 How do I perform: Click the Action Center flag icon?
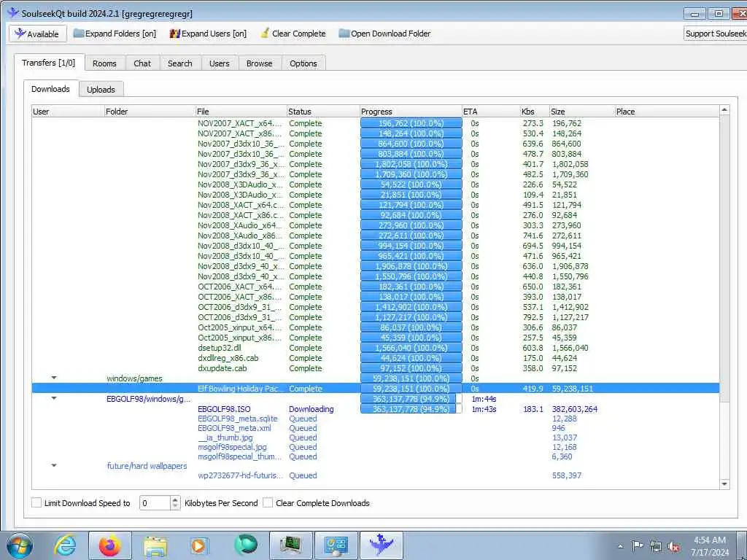[638, 546]
